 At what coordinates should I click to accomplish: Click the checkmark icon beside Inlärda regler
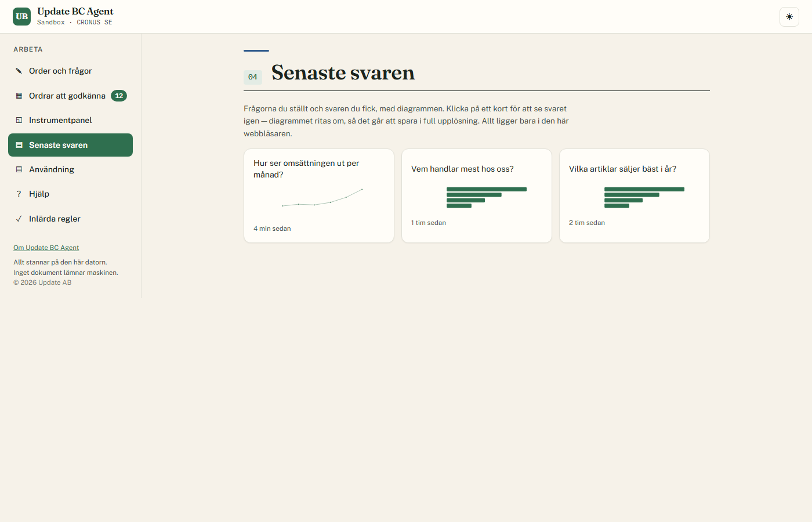pos(19,219)
